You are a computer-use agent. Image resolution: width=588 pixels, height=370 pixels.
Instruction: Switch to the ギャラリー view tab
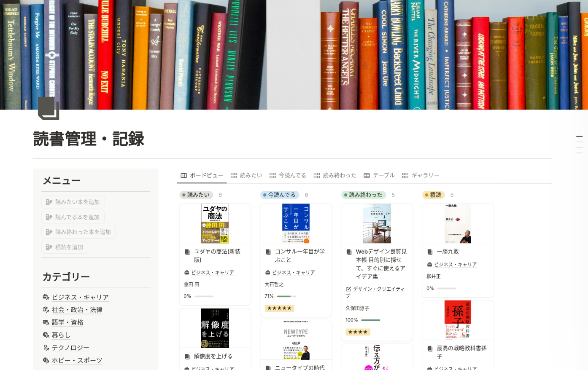coord(421,175)
